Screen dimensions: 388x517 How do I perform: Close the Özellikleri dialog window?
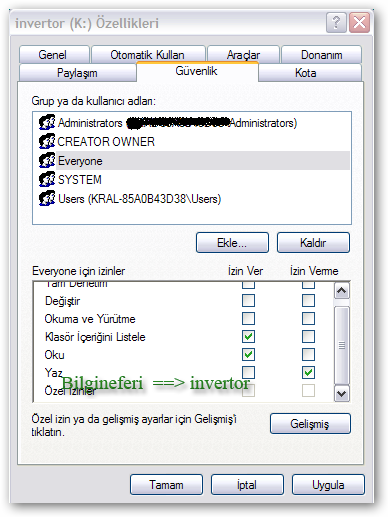[359, 23]
